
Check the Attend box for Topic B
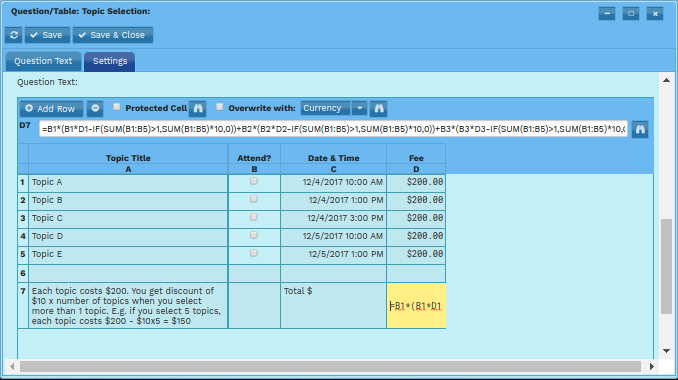pyautogui.click(x=254, y=199)
